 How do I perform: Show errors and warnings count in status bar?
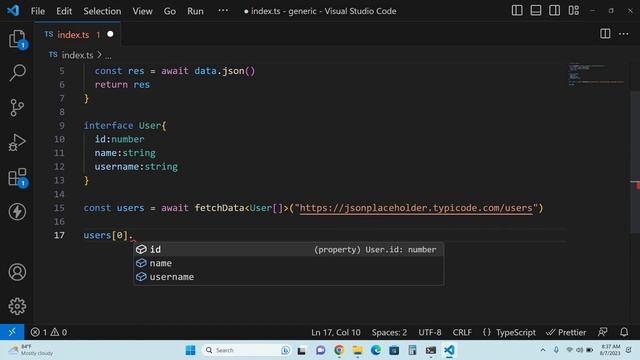pyautogui.click(x=49, y=332)
